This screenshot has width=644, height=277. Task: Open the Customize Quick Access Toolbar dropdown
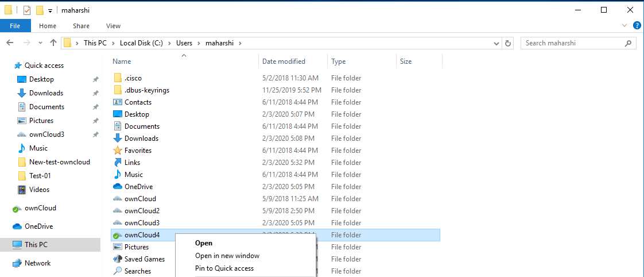coord(51,11)
